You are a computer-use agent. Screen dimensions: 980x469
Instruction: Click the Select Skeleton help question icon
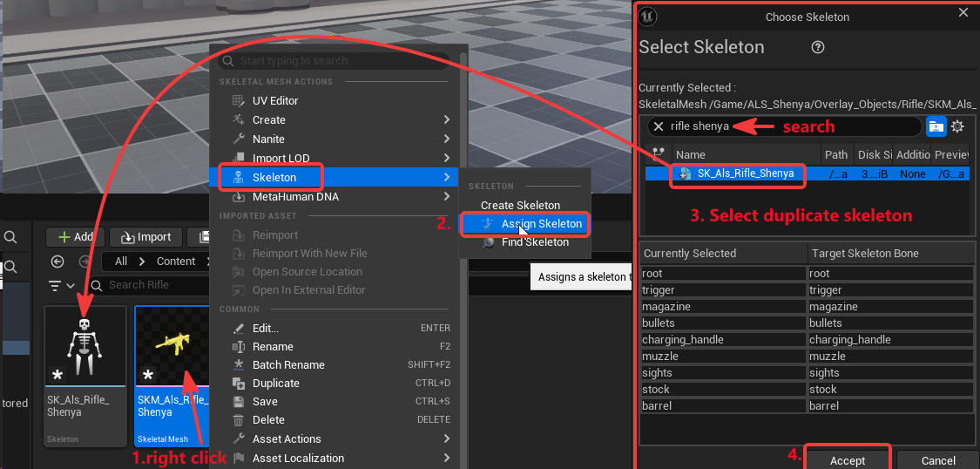(817, 48)
